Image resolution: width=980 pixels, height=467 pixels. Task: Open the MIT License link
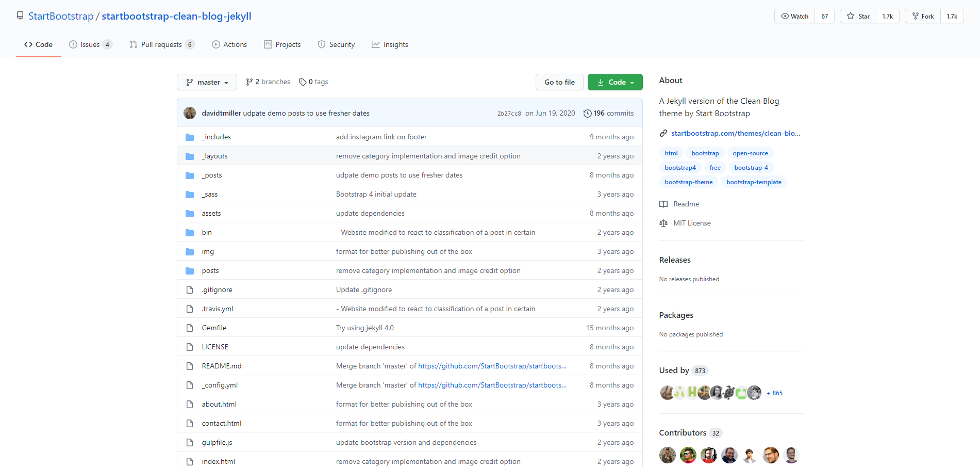tap(685, 223)
